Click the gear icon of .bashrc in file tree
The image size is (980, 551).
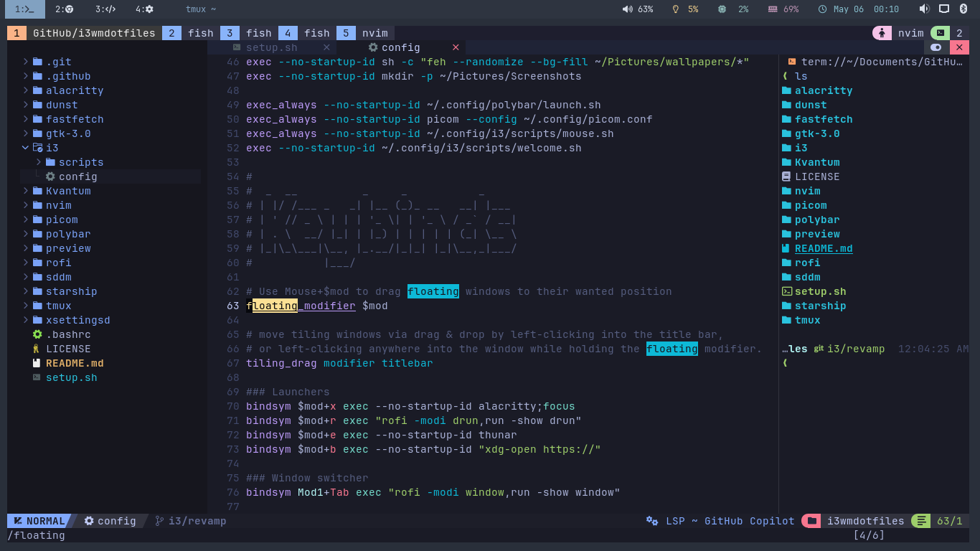point(37,334)
